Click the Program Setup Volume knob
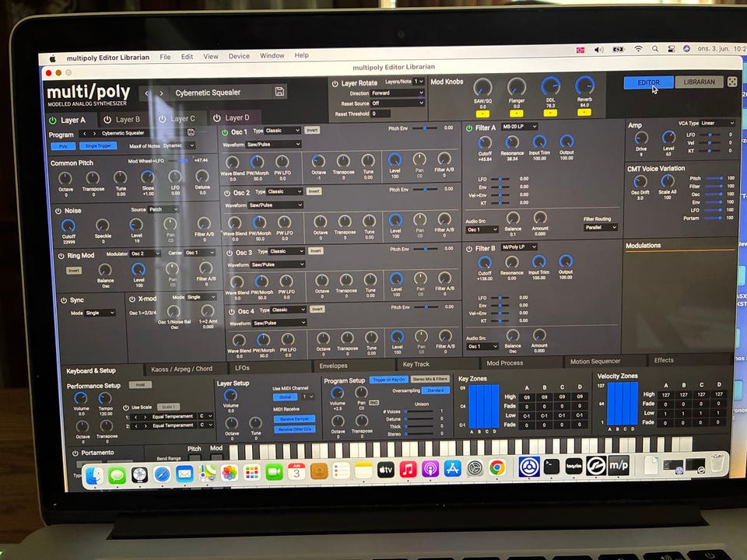The height and width of the screenshot is (560, 747). [337, 393]
